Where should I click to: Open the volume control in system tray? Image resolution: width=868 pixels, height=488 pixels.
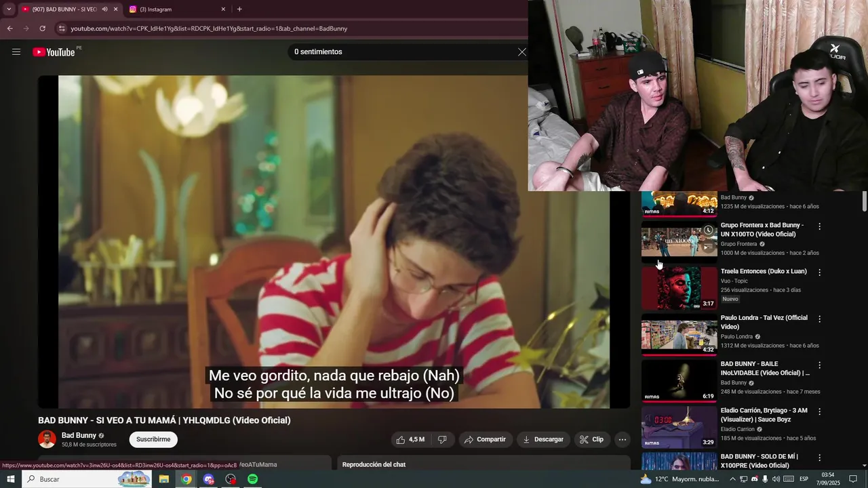pyautogui.click(x=776, y=479)
